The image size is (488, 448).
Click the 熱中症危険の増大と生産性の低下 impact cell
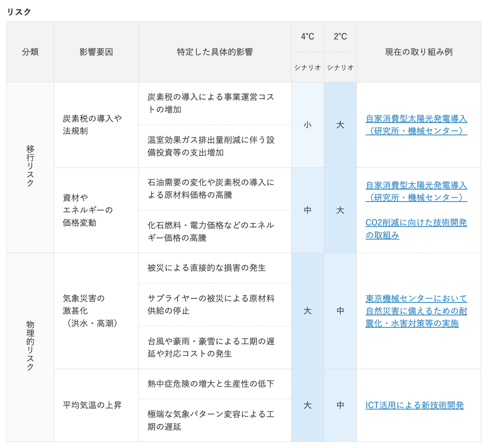(x=211, y=384)
